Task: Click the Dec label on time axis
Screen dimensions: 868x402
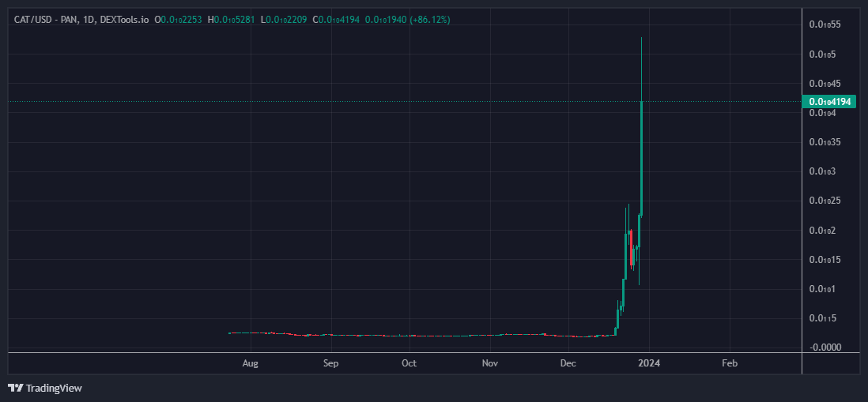Action: tap(568, 363)
